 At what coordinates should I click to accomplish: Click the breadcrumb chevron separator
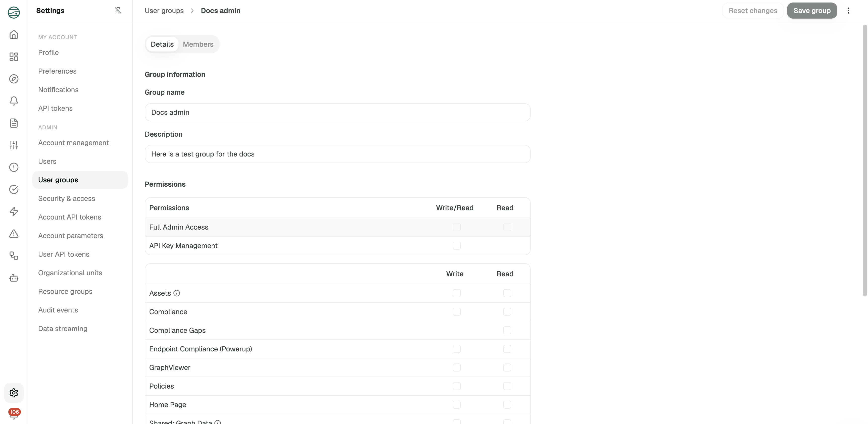[192, 11]
